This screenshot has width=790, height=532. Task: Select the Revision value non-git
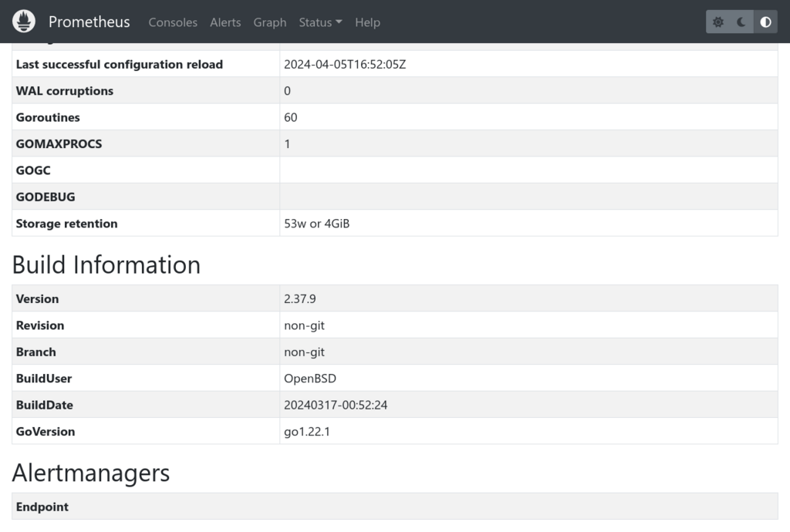[x=304, y=325]
